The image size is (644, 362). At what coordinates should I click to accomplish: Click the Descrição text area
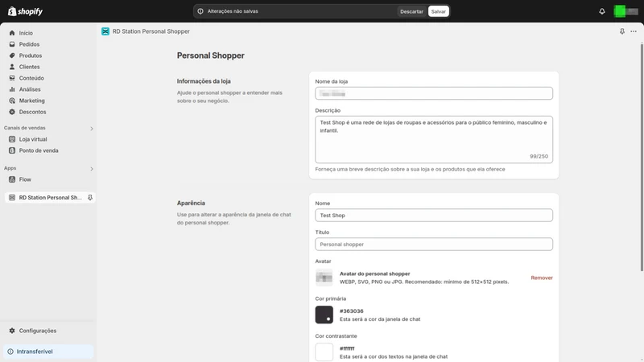434,139
